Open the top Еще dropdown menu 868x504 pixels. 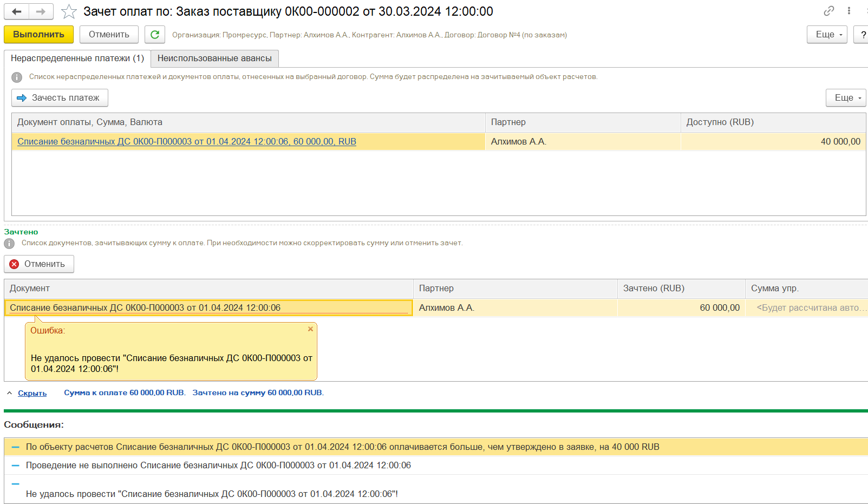click(x=827, y=34)
